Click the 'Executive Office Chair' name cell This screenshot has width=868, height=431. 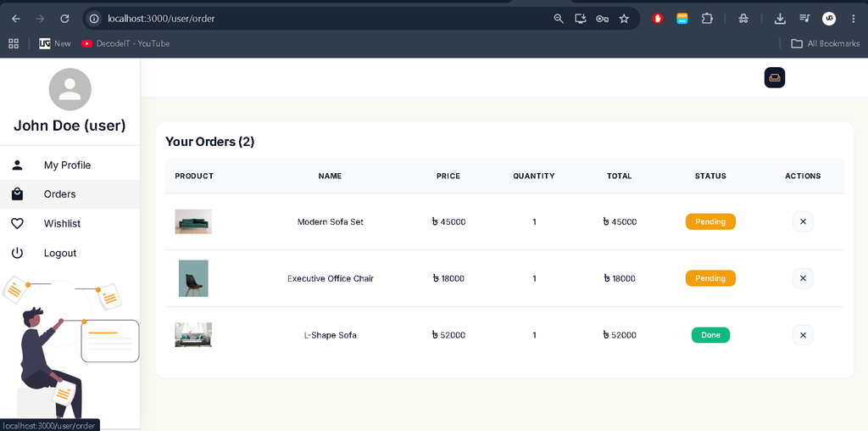coord(330,278)
